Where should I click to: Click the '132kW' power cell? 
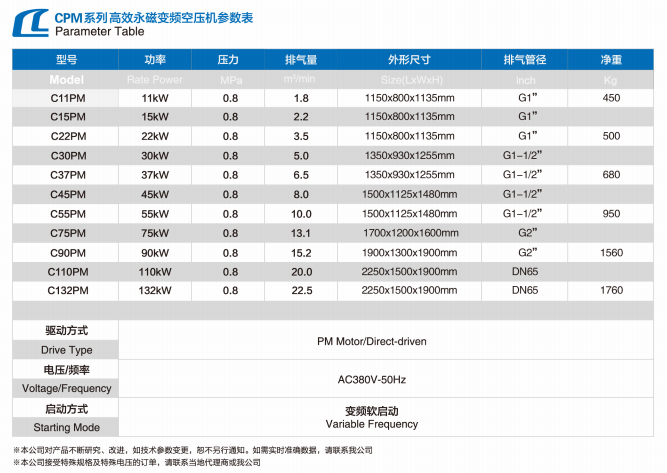[x=155, y=291]
